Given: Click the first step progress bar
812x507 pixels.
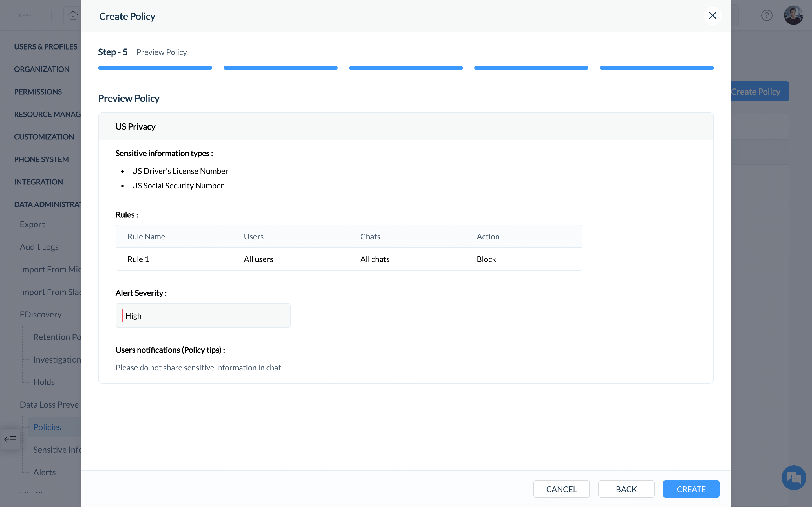Looking at the screenshot, I should (x=155, y=68).
